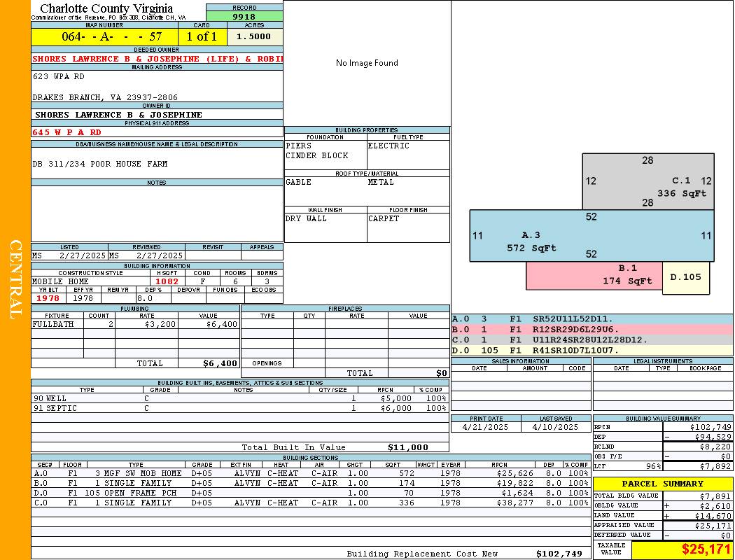Click section D.0 OPEN FRAME PCH row
The width and height of the screenshot is (735, 560).
click(x=311, y=493)
